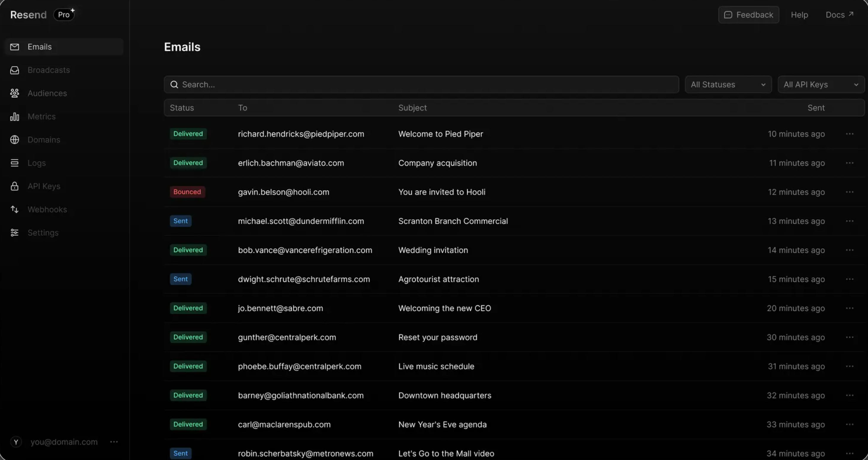The height and width of the screenshot is (460, 868).
Task: Open Docs external link
Action: [x=839, y=15]
